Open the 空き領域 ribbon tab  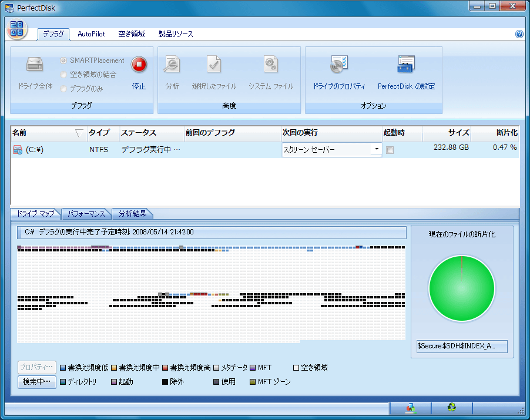132,34
